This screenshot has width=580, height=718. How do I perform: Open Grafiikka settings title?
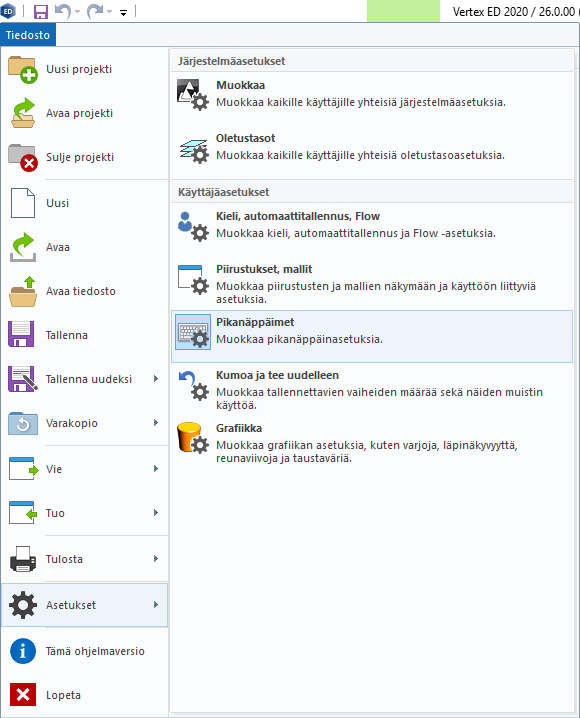239,428
